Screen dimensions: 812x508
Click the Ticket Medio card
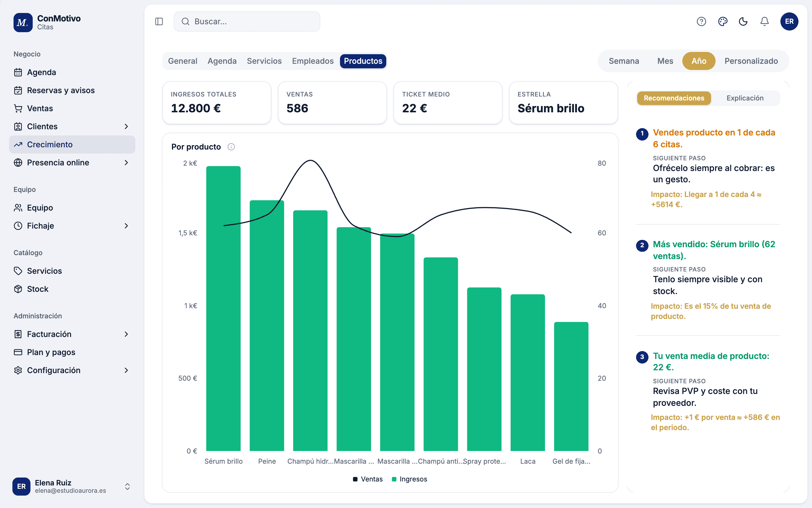pos(448,103)
